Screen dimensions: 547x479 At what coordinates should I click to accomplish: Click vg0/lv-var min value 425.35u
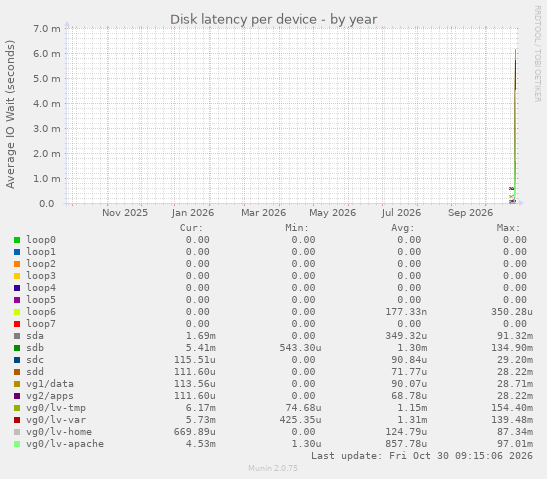point(300,420)
